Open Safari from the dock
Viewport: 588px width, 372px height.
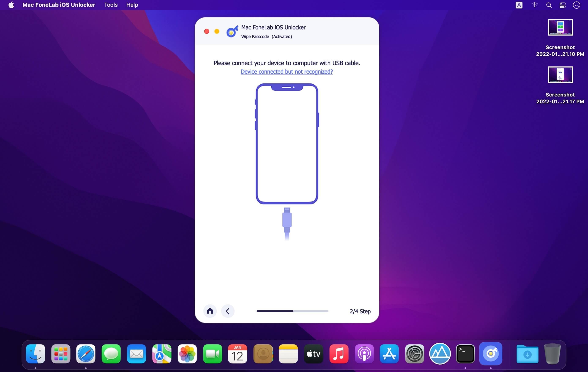85,353
